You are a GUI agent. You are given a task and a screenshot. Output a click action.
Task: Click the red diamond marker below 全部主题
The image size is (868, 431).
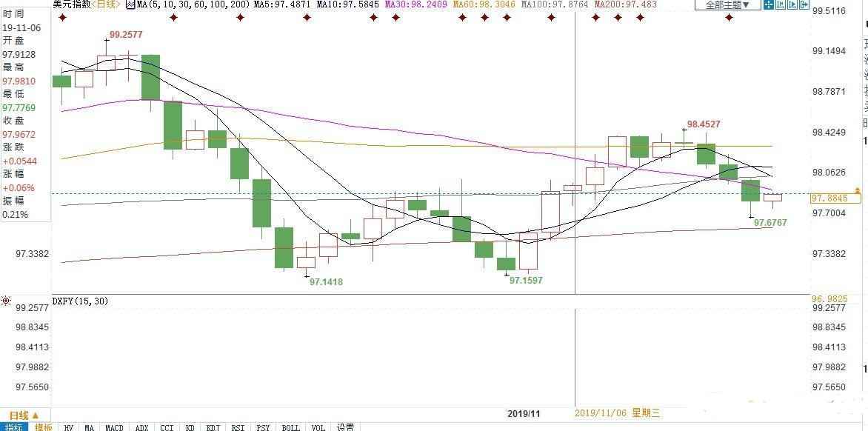[x=729, y=16]
